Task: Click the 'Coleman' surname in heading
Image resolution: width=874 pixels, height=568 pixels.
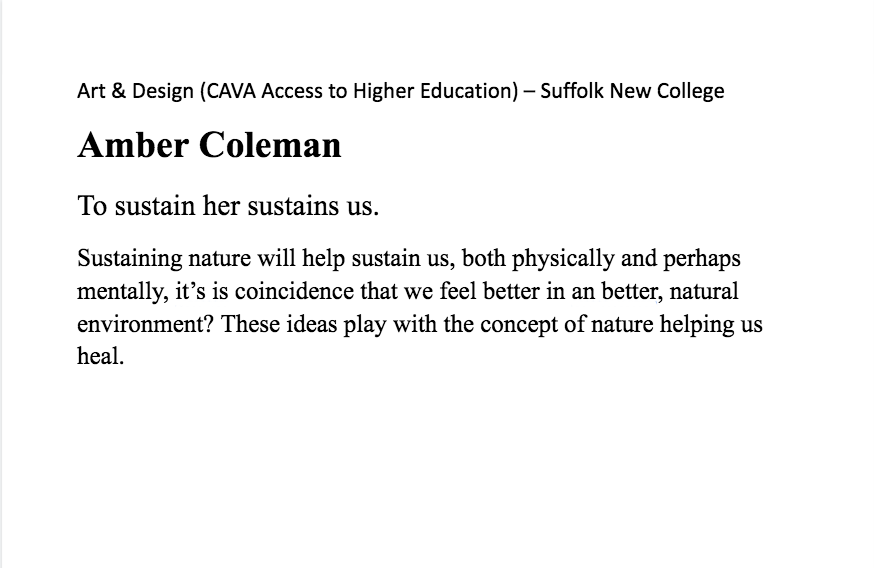Action: 270,145
